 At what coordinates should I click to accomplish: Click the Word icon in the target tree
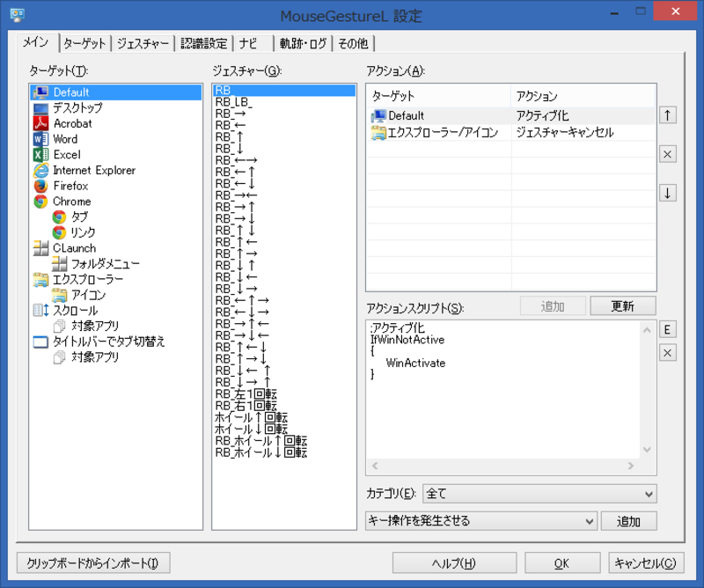(40, 139)
